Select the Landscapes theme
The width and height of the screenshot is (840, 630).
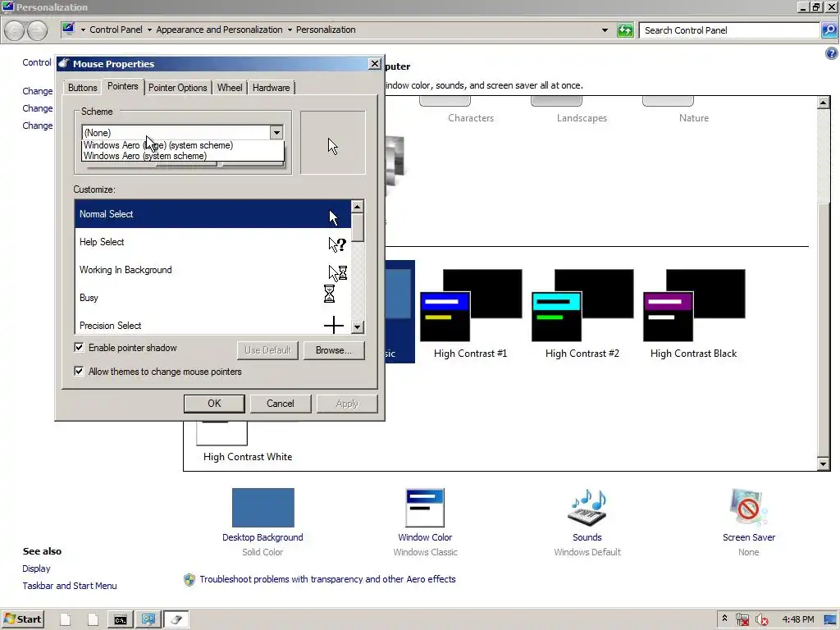(582, 110)
